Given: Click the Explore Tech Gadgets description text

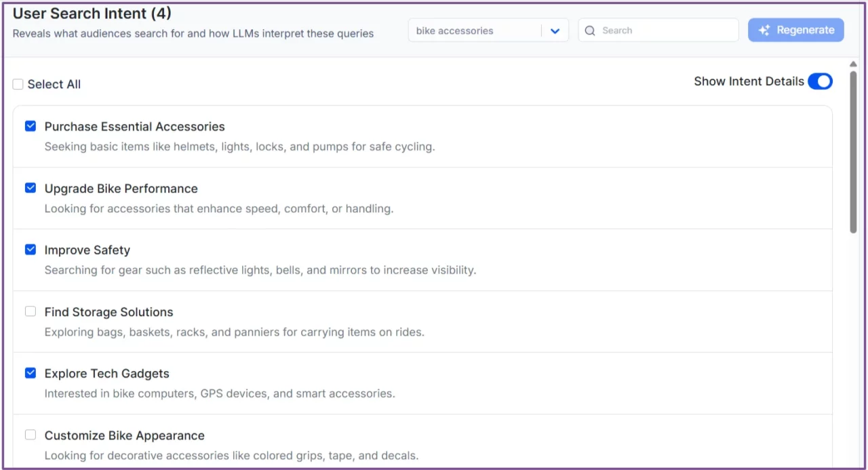Looking at the screenshot, I should click(219, 393).
